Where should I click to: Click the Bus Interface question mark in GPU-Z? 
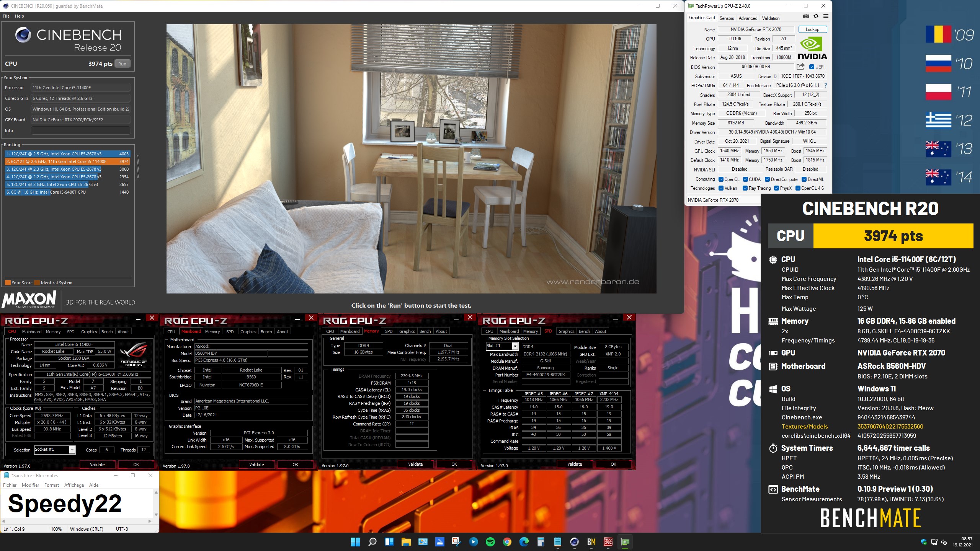[x=826, y=85]
